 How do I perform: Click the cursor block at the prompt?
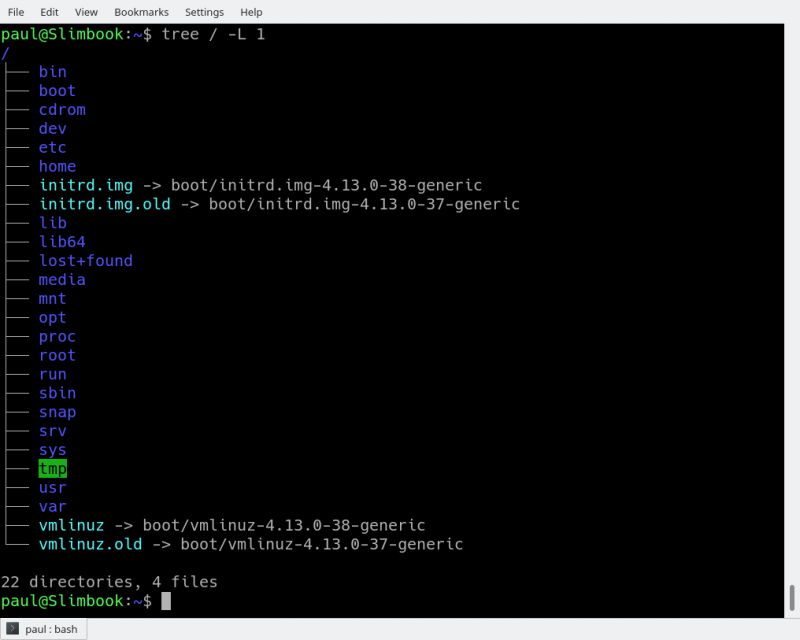(166, 601)
